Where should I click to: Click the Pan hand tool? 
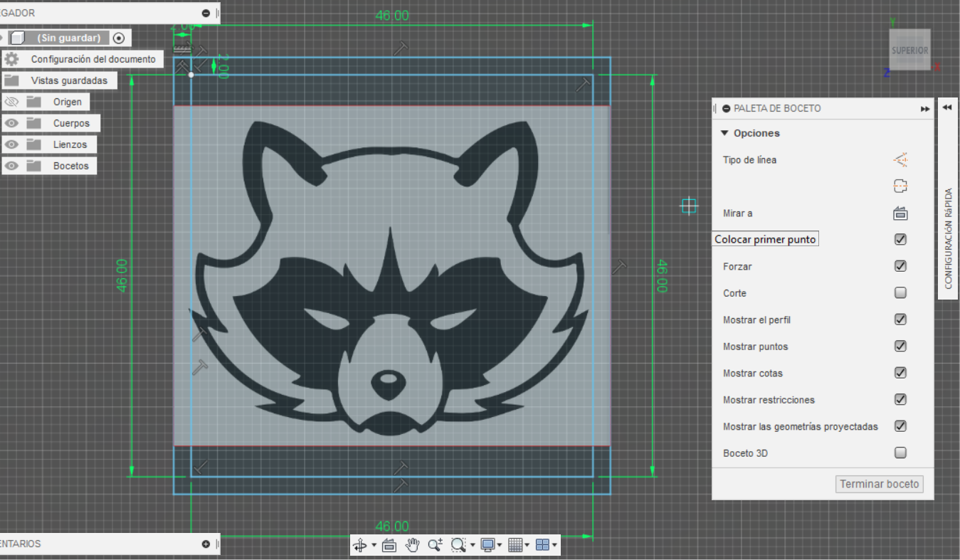[412, 545]
